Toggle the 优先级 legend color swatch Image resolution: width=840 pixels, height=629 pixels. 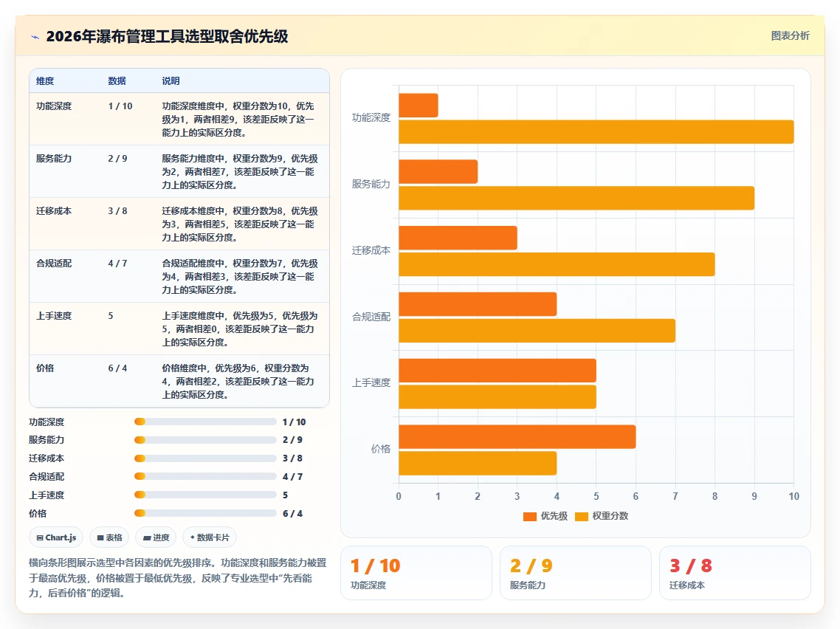(530, 517)
